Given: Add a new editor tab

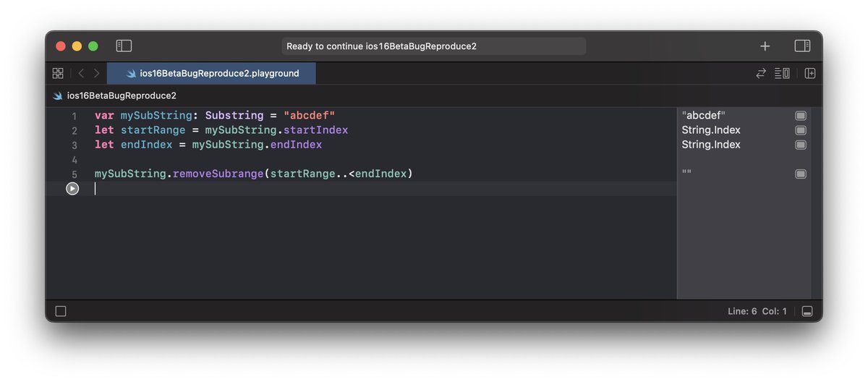Looking at the screenshot, I should pyautogui.click(x=765, y=46).
